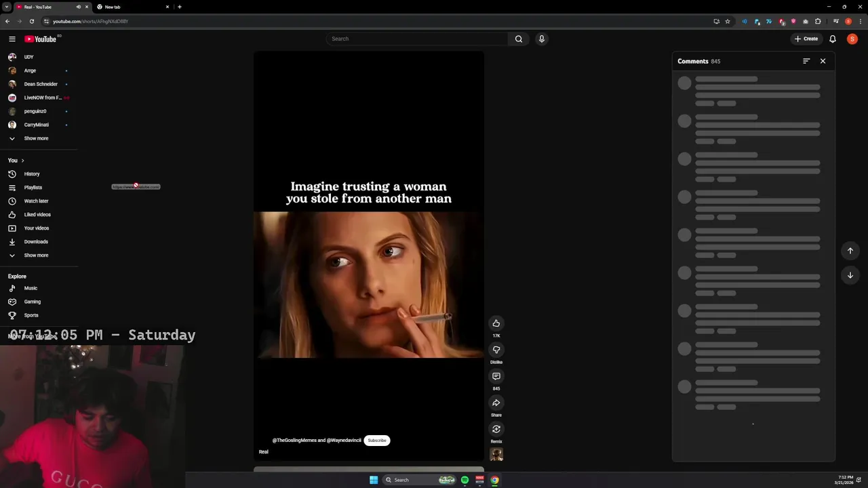Open a new browser tab with plus

180,7
